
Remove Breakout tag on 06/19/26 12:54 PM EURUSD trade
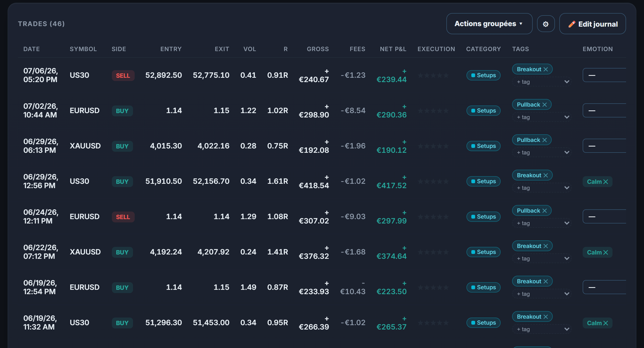(546, 282)
